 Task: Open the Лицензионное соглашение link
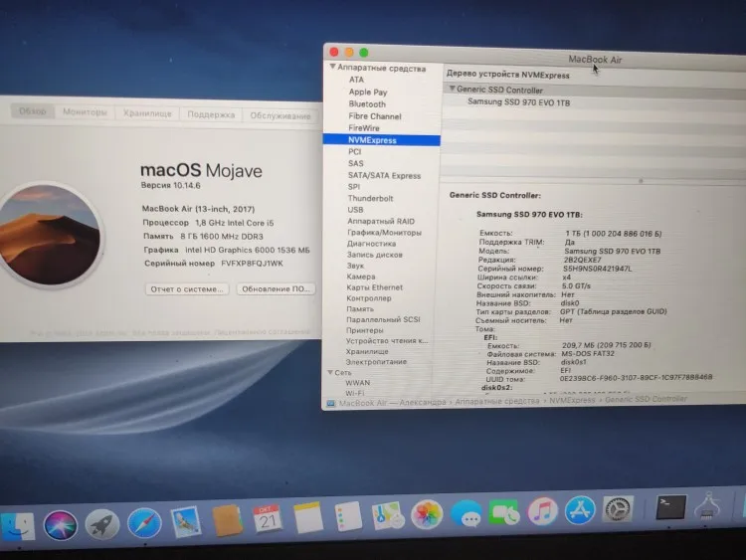pyautogui.click(x=262, y=331)
